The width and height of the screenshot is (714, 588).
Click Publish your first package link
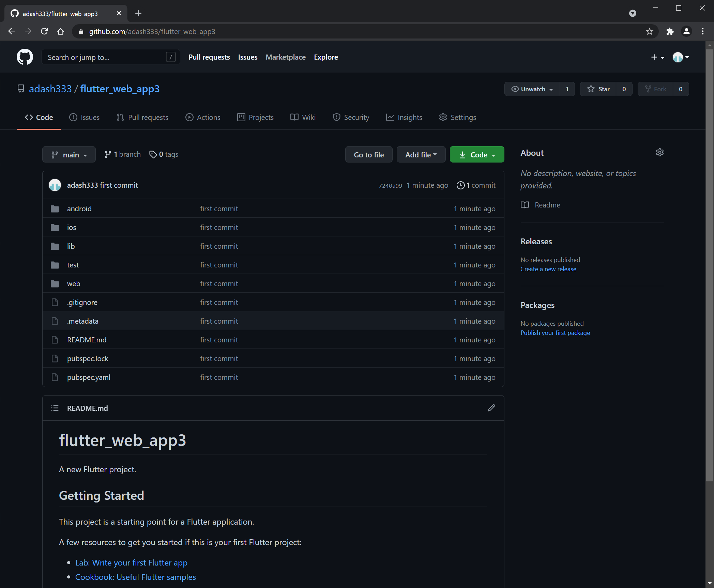click(555, 332)
